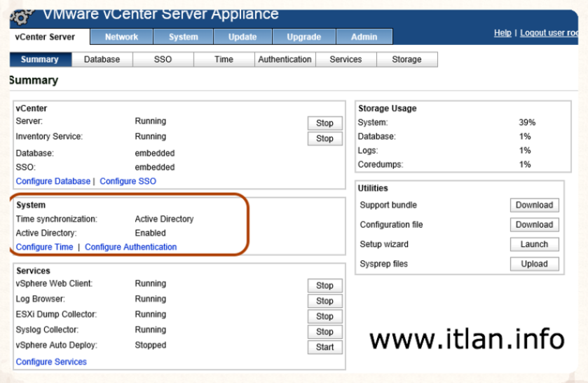Open the Network tab
This screenshot has width=588, height=383.
click(x=121, y=37)
